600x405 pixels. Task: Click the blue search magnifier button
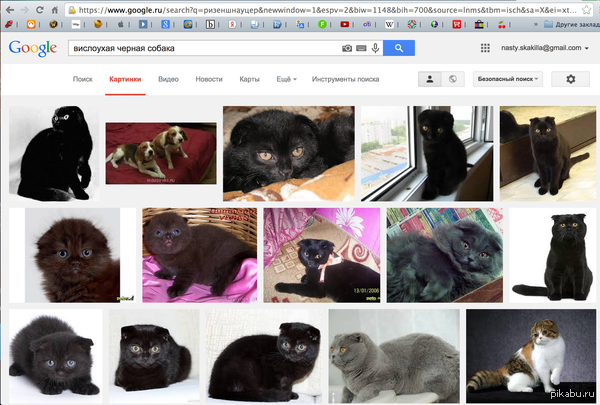(398, 48)
